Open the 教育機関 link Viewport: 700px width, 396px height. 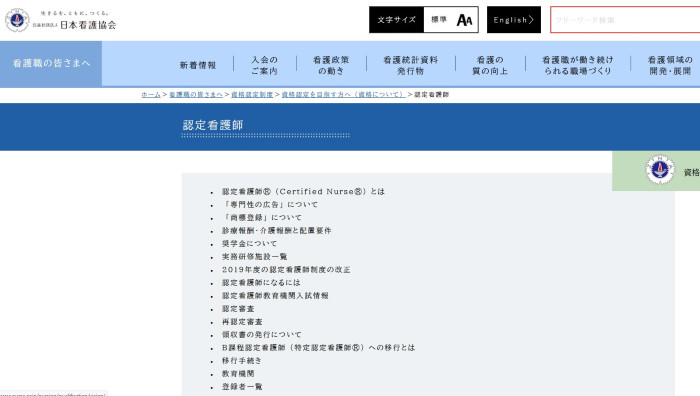[x=238, y=373]
